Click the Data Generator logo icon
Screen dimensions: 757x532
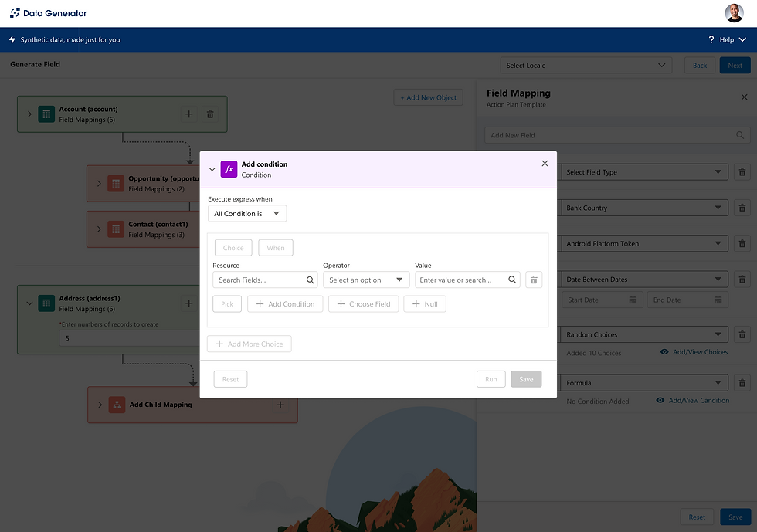click(x=15, y=13)
